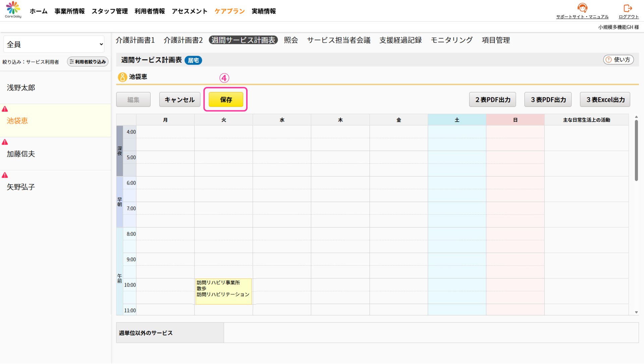This screenshot has height=364, width=644.
Task: Switch to the 介護計画書2 tab
Action: tap(183, 40)
